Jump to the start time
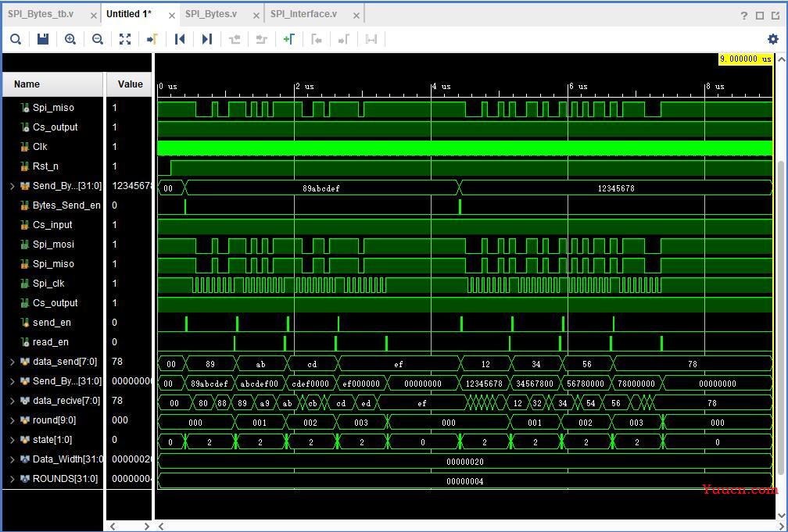 180,39
